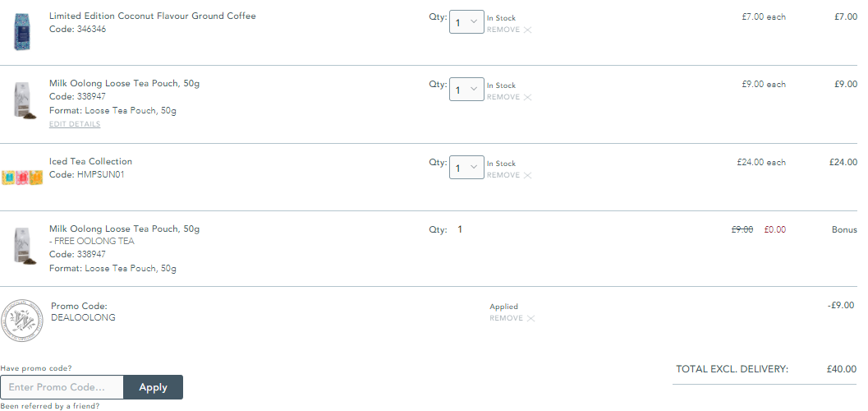
Task: Open quantity dropdown for Coconut Ground Coffee
Action: [466, 22]
